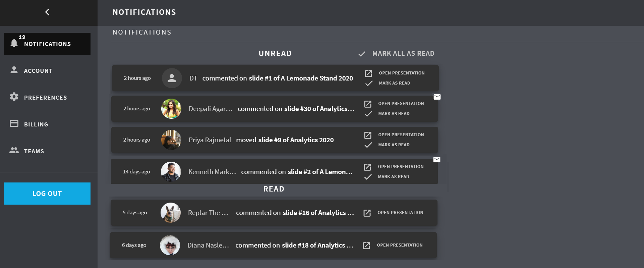644x268 pixels.
Task: Click Reptar The dog avatar
Action: 171,213
